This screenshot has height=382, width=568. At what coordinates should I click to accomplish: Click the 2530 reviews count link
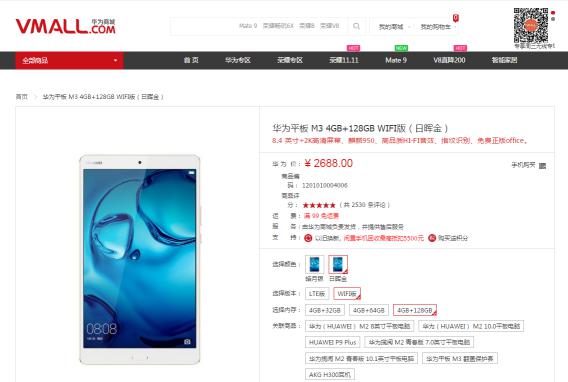click(x=365, y=205)
